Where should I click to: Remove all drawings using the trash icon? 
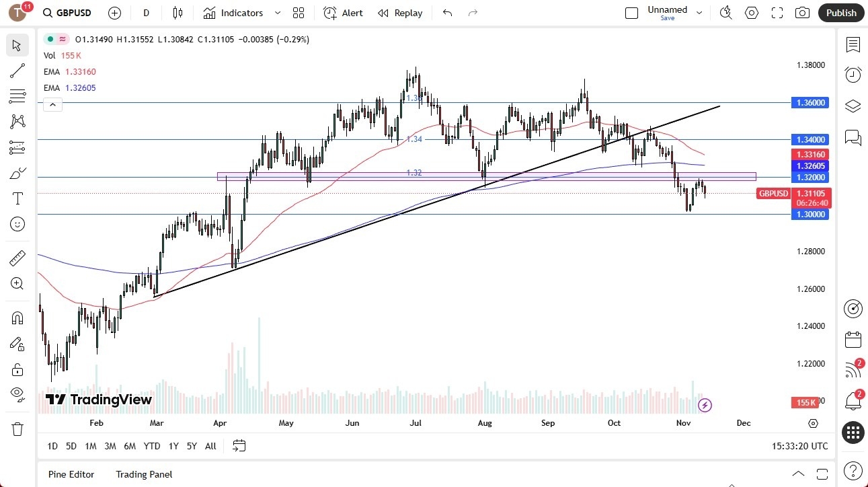[x=17, y=428]
